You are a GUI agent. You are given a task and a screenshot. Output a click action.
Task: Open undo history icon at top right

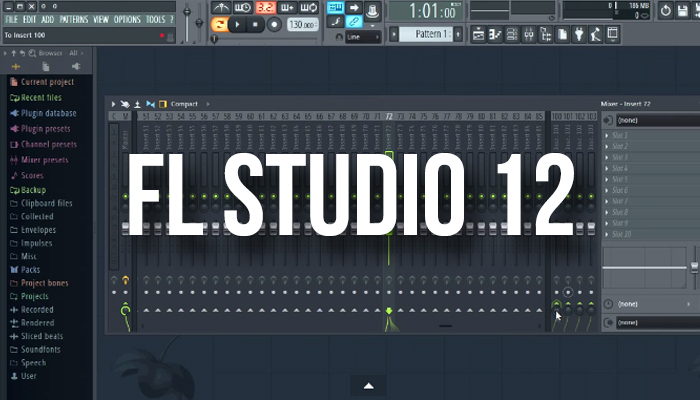666,10
